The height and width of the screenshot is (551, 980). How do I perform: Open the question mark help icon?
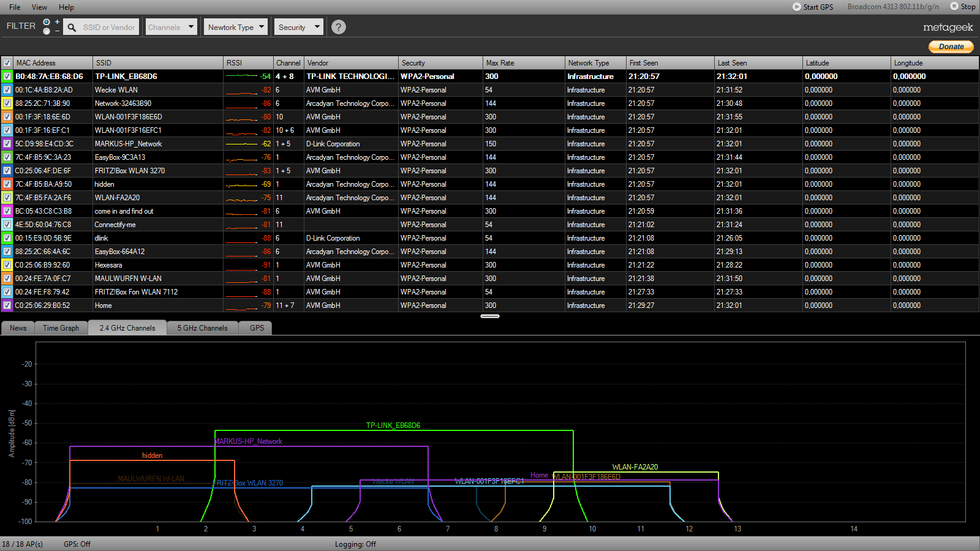click(339, 27)
